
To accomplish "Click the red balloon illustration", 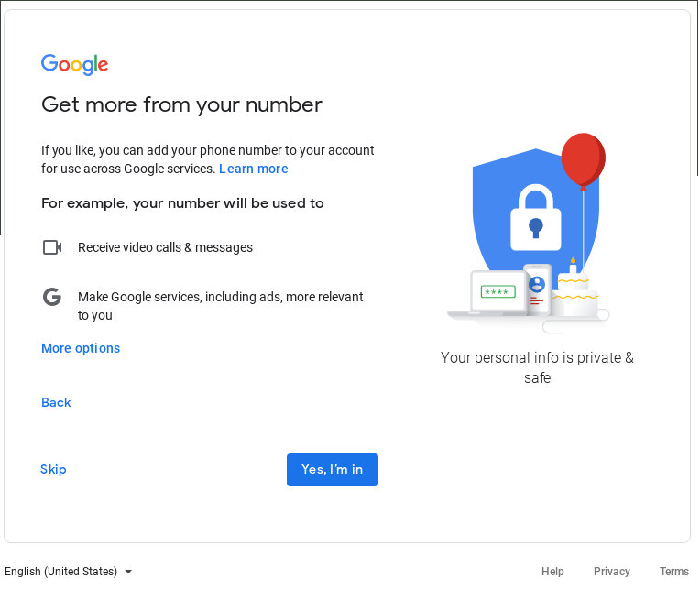I will click(583, 160).
